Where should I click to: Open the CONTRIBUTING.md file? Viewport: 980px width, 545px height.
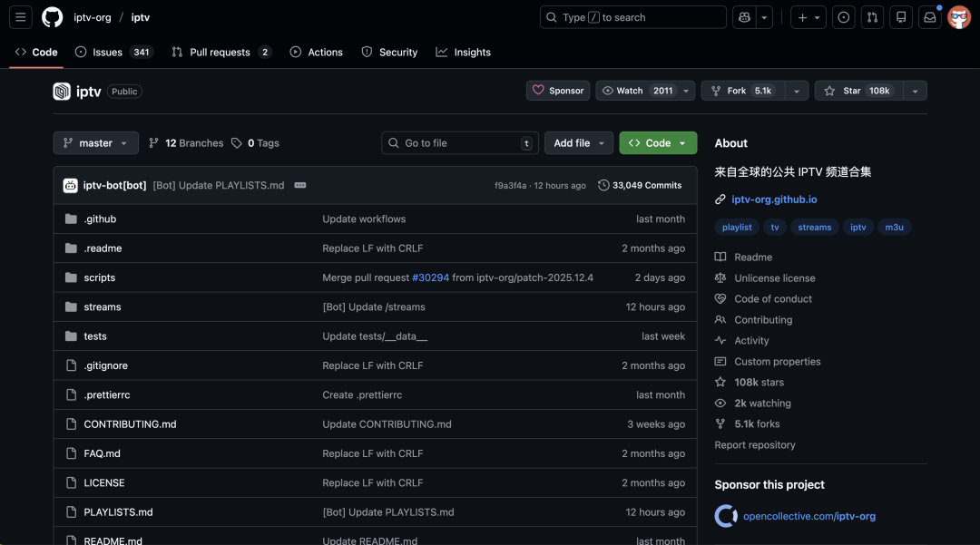click(x=130, y=424)
